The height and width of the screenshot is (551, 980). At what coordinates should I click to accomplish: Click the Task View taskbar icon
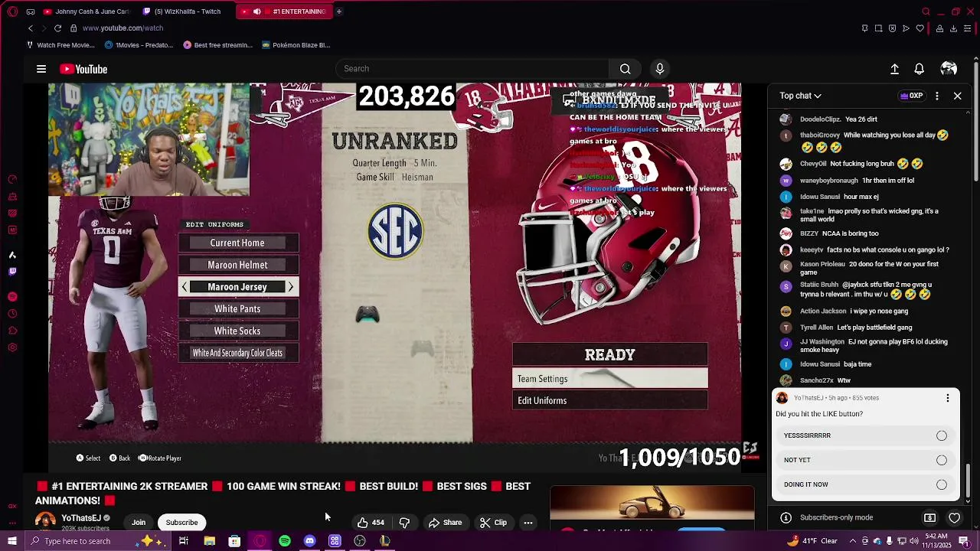click(x=184, y=541)
